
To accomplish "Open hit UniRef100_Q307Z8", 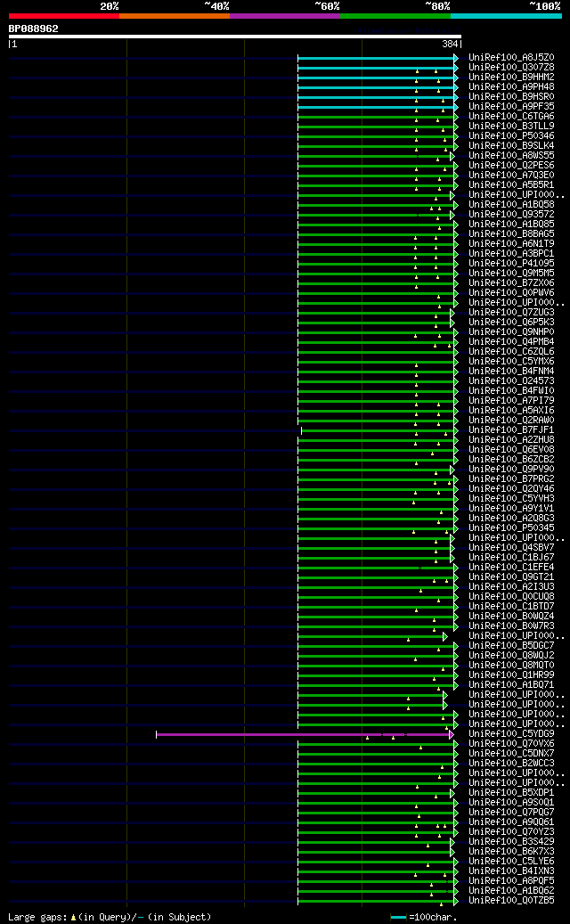I will point(511,68).
